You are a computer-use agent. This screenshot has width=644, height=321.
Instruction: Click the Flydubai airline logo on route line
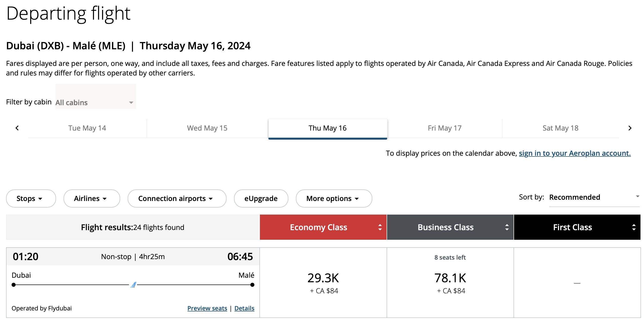(133, 285)
